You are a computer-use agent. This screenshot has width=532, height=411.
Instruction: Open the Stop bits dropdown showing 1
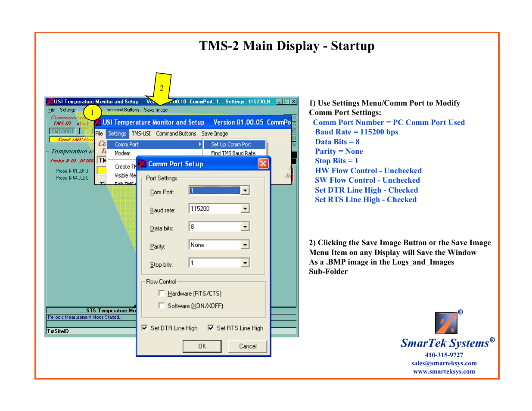tap(245, 263)
